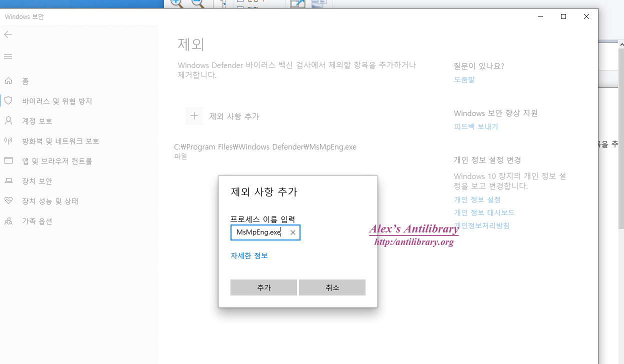Screen dimensions: 624x364
Task: Click the Windows 보안 향상 지원 heading
Action: (495, 113)
